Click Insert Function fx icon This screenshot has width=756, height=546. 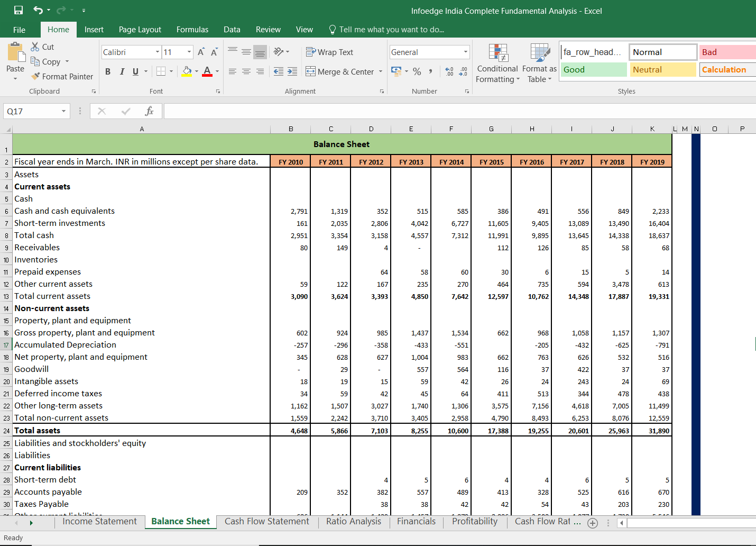149,111
